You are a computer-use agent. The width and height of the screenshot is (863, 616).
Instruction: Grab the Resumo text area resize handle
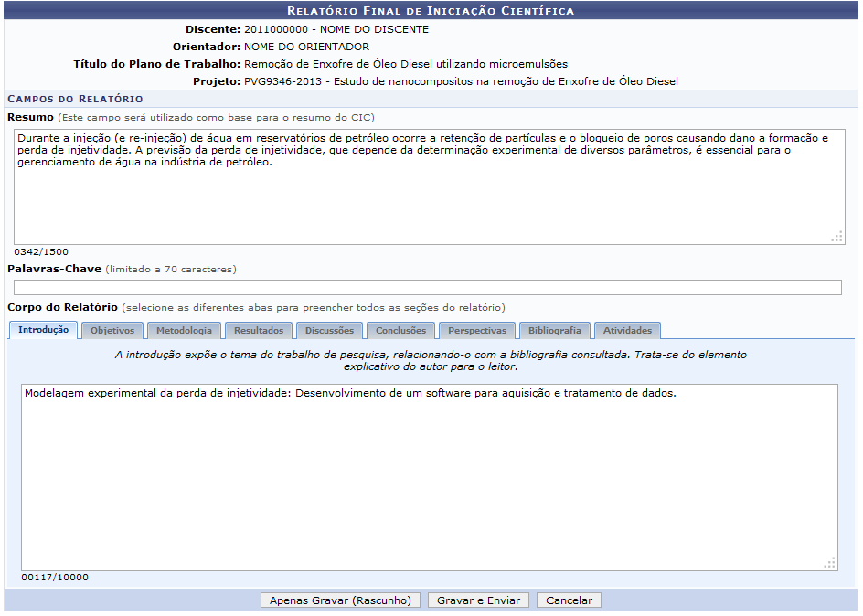(836, 237)
